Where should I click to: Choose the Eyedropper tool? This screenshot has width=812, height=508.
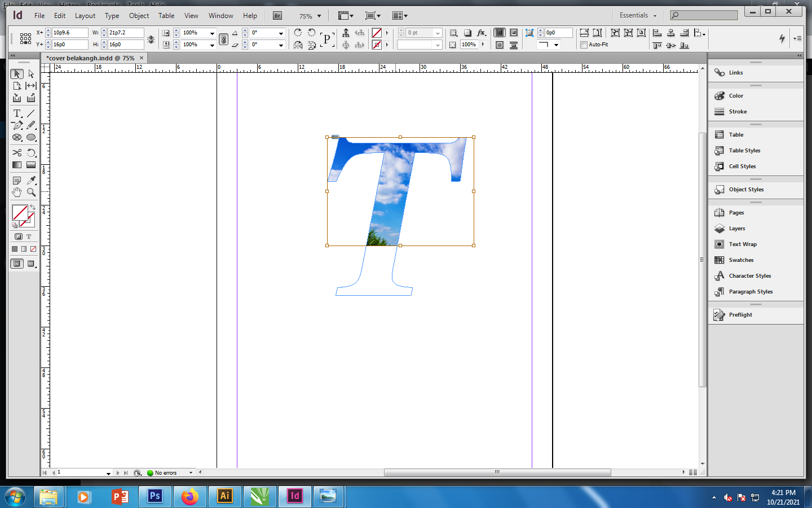tap(31, 181)
